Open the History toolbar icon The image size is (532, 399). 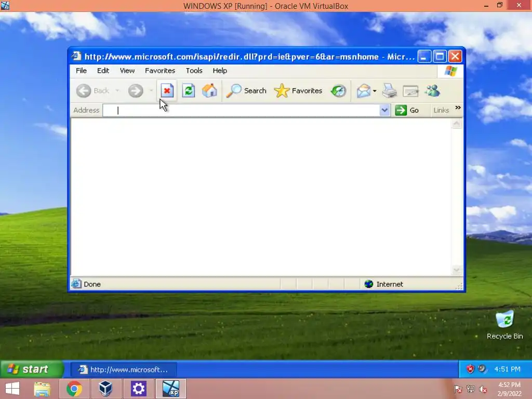338,90
